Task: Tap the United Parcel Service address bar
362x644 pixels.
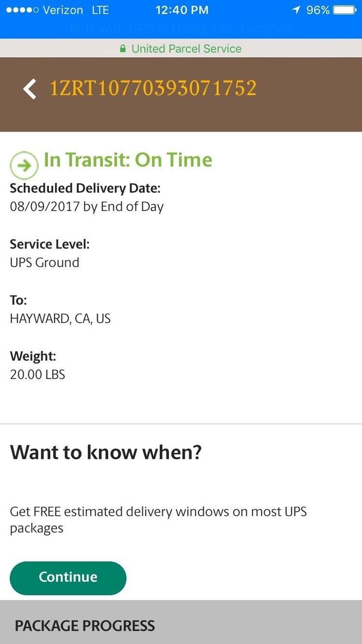Action: pyautogui.click(x=186, y=49)
